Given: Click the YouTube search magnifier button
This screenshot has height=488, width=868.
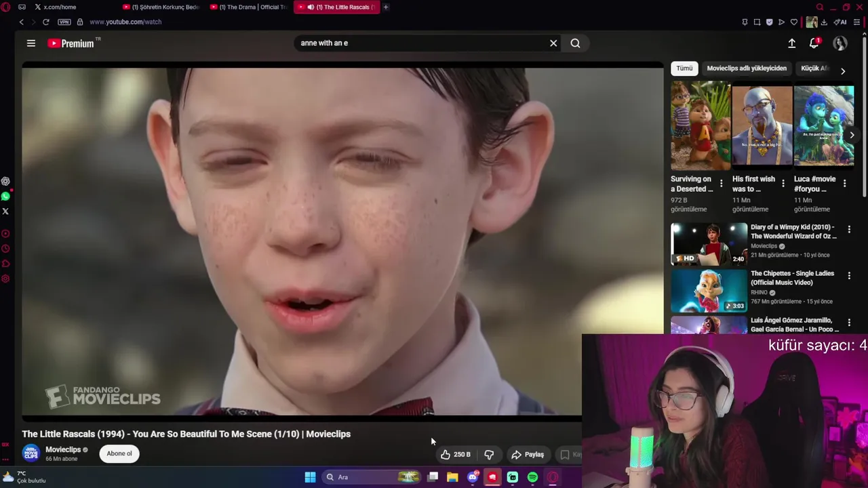Looking at the screenshot, I should (x=575, y=43).
